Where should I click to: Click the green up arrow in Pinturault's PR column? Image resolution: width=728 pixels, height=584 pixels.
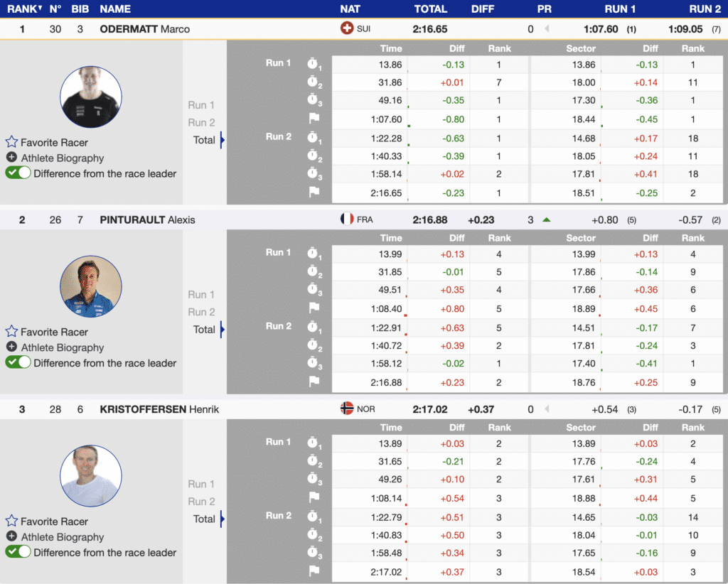[x=546, y=220]
